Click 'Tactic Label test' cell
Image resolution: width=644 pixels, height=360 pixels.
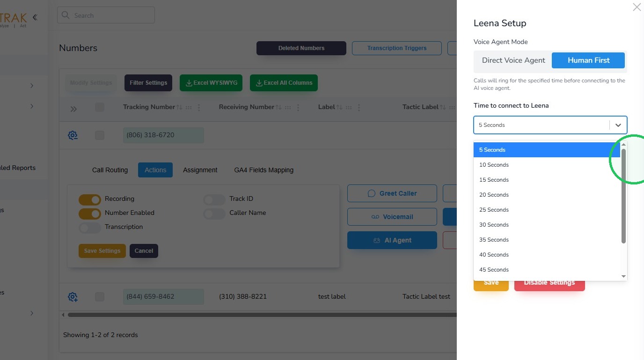click(426, 297)
